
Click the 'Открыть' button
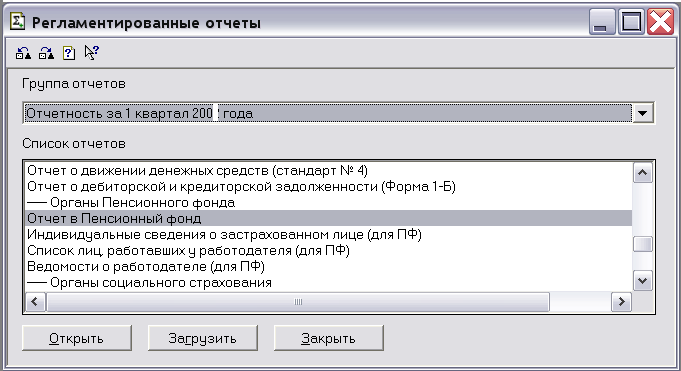coord(77,338)
